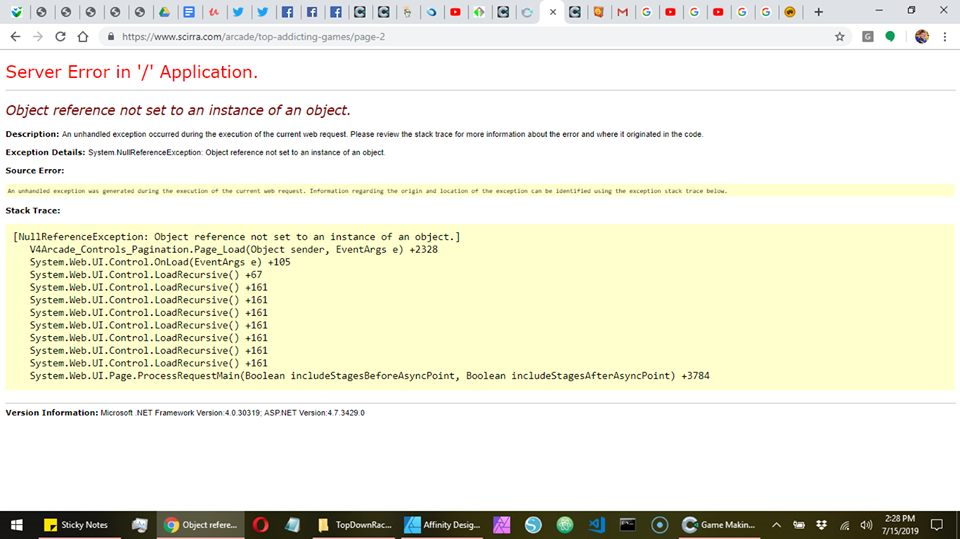960x539 pixels.
Task: Go back to the previous page
Action: point(14,36)
